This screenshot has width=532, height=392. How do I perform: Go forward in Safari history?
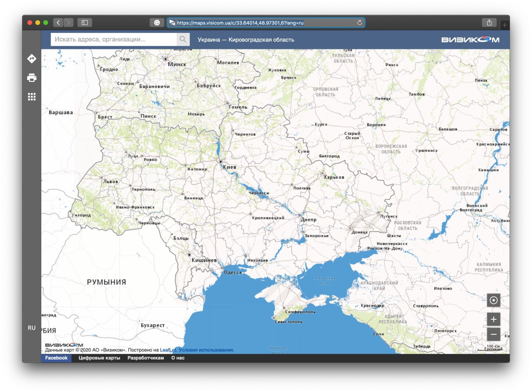point(69,23)
